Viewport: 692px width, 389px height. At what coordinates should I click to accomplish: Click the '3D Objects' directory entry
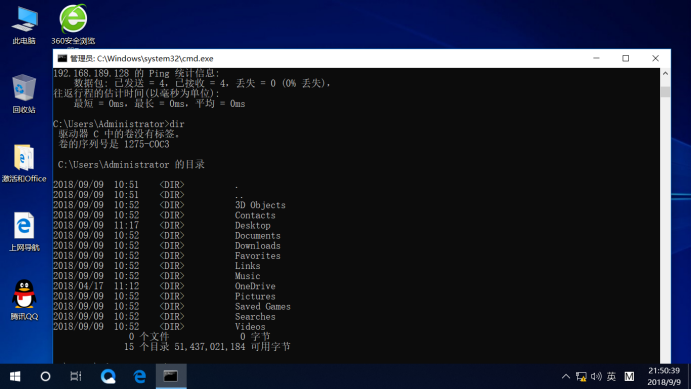260,205
